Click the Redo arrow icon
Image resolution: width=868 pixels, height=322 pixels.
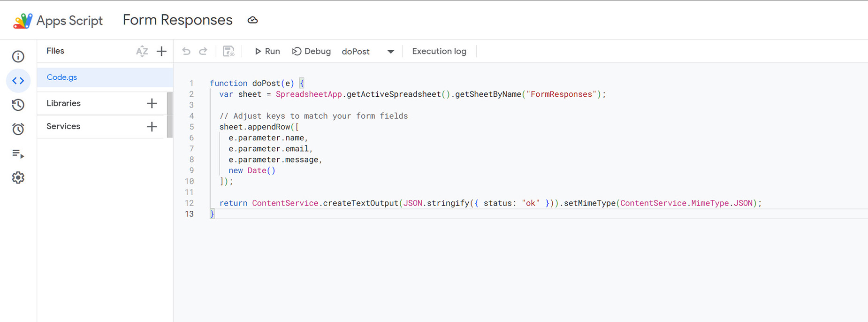pos(203,51)
